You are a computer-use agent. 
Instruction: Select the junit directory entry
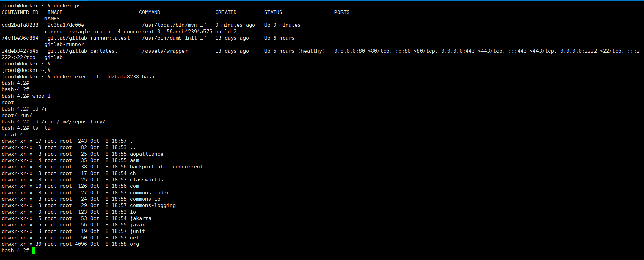[x=137, y=231]
